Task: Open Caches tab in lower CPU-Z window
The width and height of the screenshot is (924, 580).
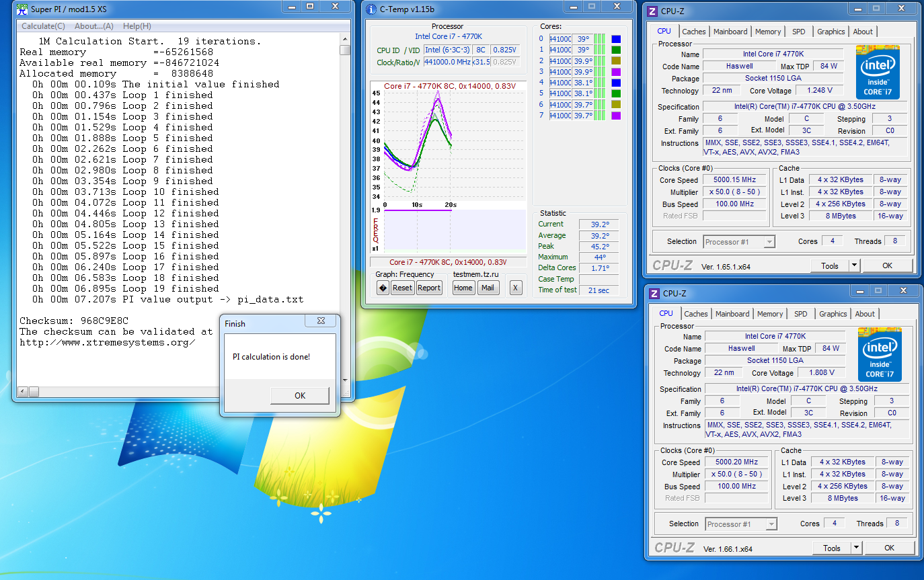Action: (696, 314)
